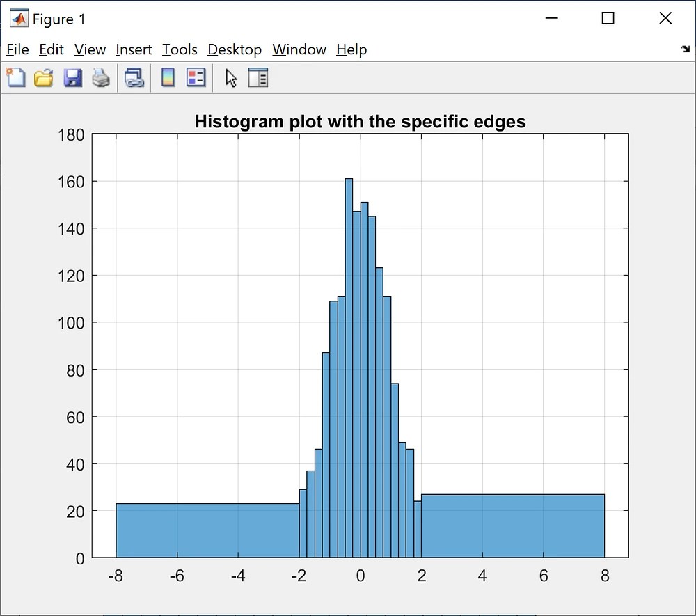696x616 pixels.
Task: Click the MATLAB logo in the title bar
Action: coord(18,18)
